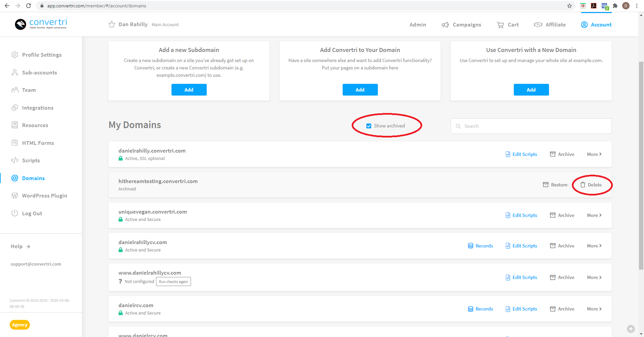Viewport: 644px width, 337px height.
Task: Archive the uniquevegan.convertri.com domain
Action: coord(562,215)
